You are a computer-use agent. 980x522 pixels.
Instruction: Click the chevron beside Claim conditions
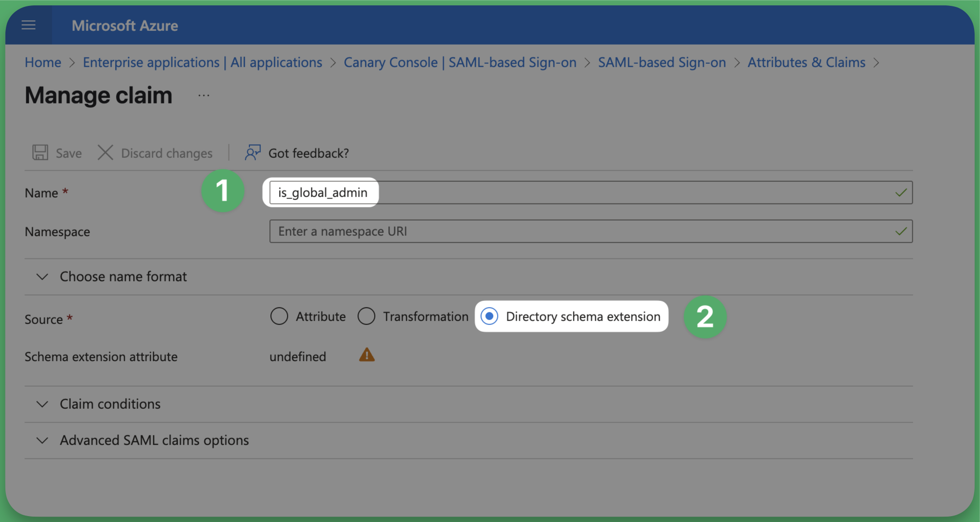pyautogui.click(x=43, y=404)
